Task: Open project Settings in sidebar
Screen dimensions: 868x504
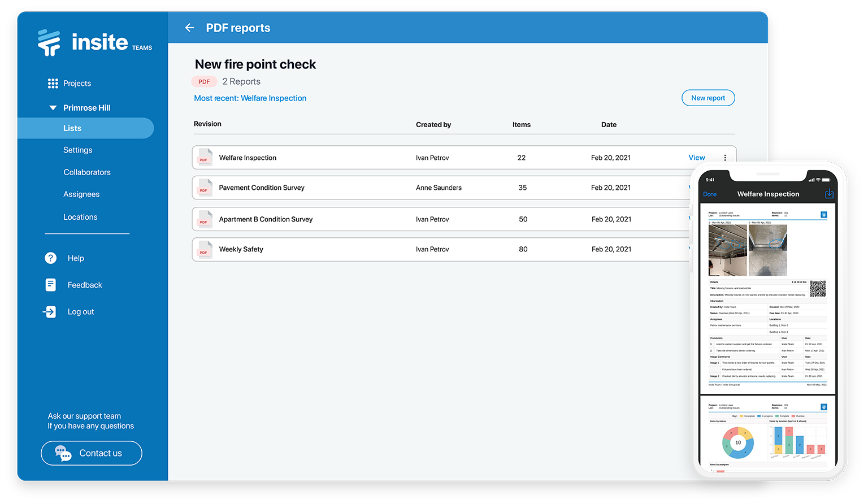Action: coord(78,150)
